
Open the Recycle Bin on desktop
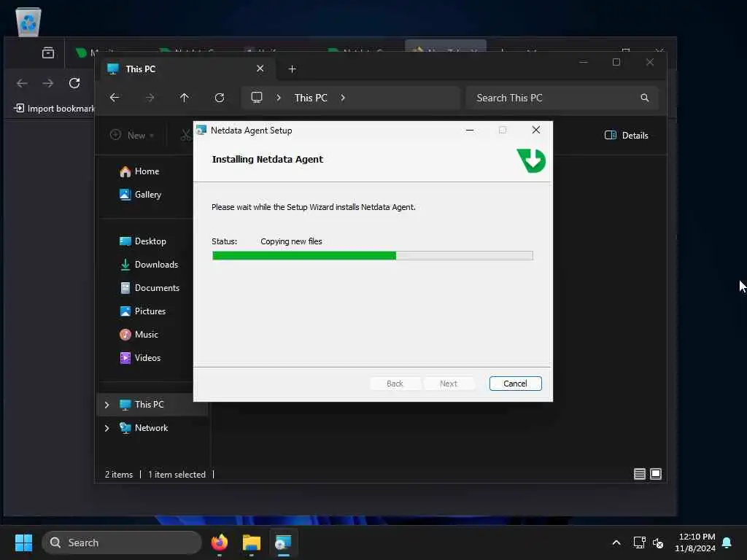tap(28, 22)
